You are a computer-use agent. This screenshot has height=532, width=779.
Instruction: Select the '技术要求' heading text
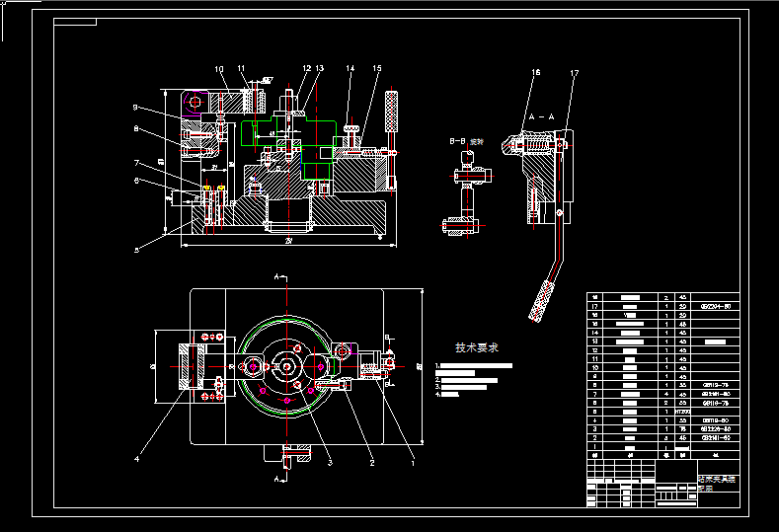pos(477,347)
